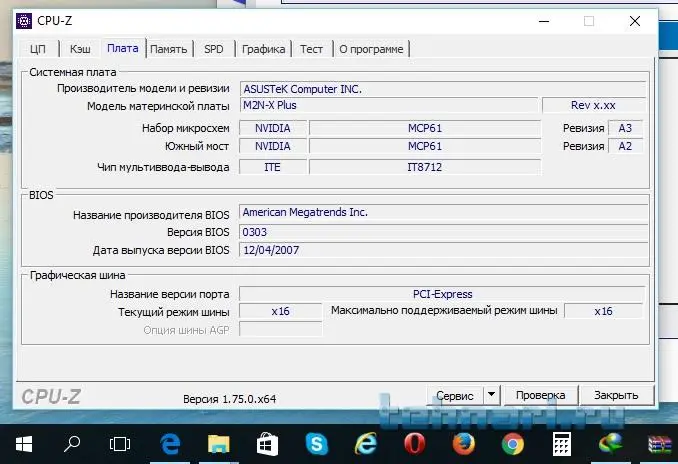Open Internet Download Manager taskbar icon
The height and width of the screenshot is (464, 678).
click(x=611, y=444)
